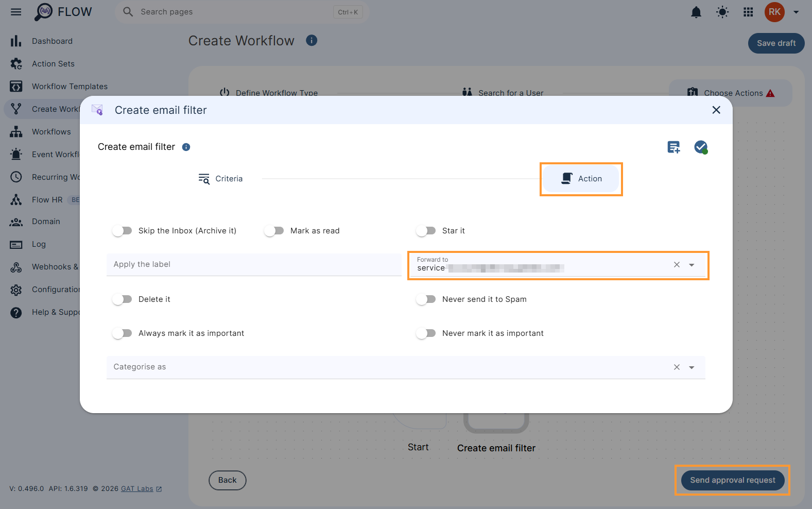
Task: Close the Create email filter dialog
Action: pos(716,110)
